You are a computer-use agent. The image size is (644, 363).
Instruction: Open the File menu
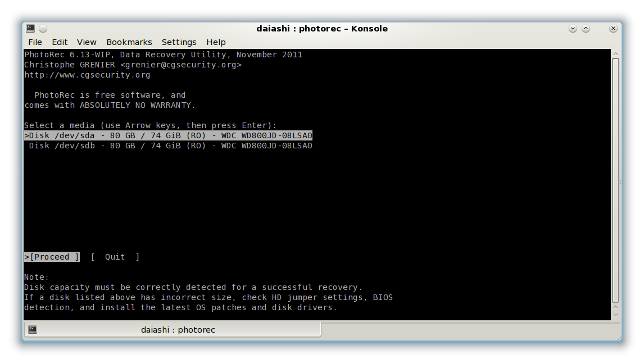(35, 42)
